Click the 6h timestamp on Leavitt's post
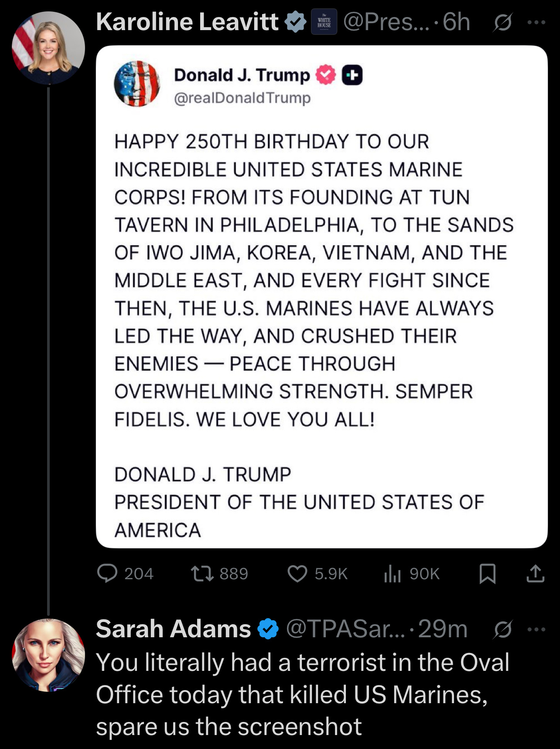Image resolution: width=560 pixels, height=749 pixels. tap(456, 22)
